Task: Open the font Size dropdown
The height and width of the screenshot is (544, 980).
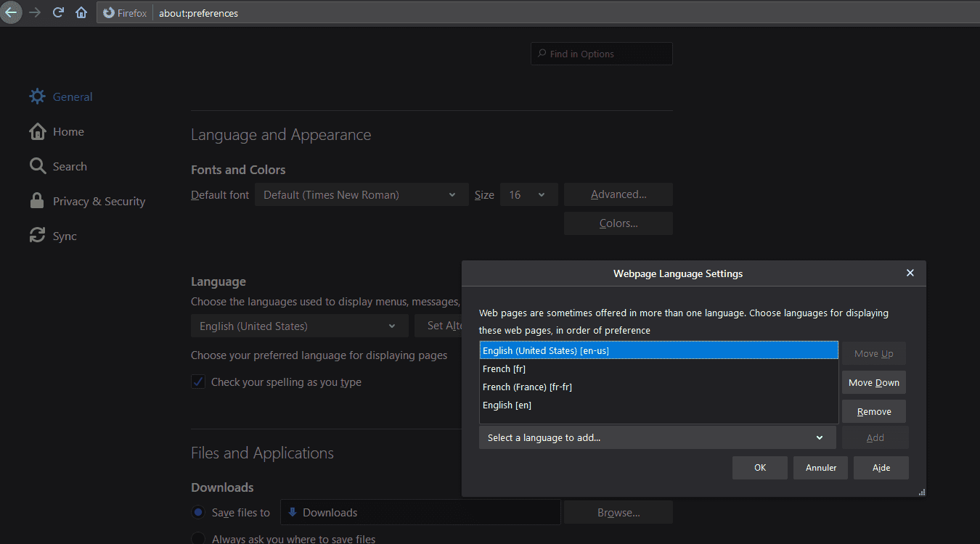Action: (x=528, y=194)
